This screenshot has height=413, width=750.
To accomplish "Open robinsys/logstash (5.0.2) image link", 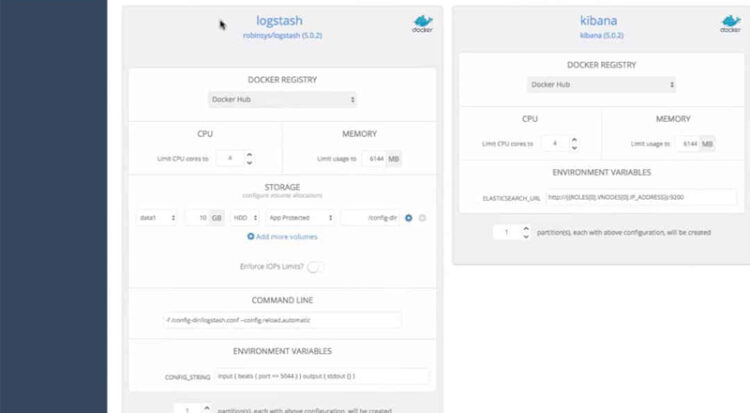I will pyautogui.click(x=282, y=35).
